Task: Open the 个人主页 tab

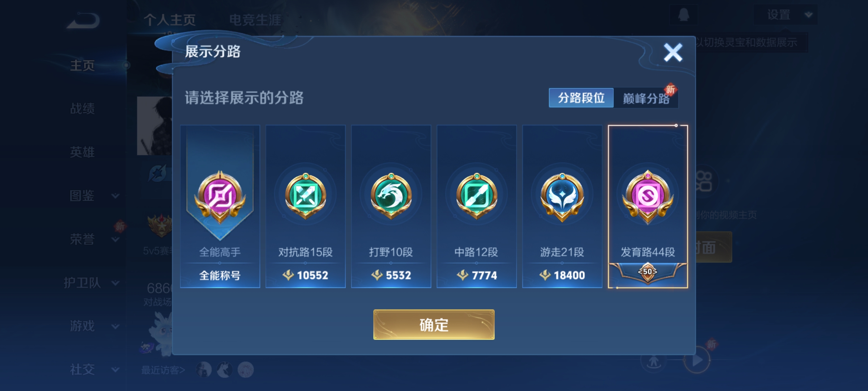Action: pos(170,20)
